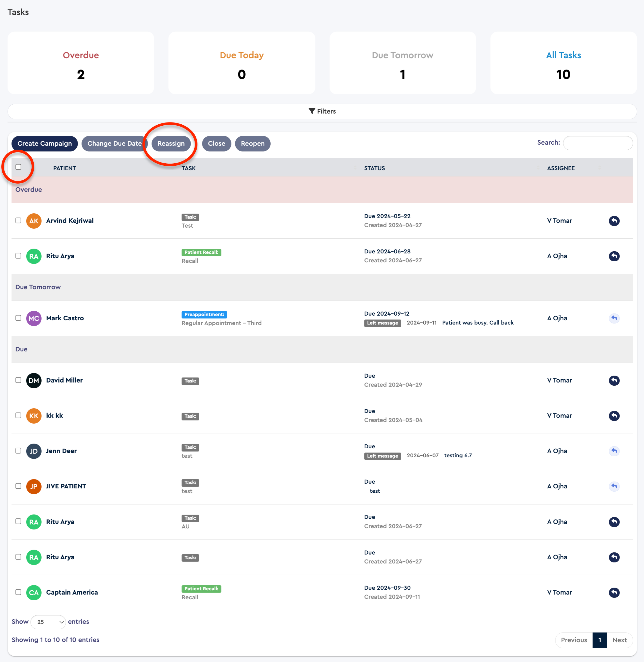
Task: Expand the Filters bar
Action: pos(322,111)
